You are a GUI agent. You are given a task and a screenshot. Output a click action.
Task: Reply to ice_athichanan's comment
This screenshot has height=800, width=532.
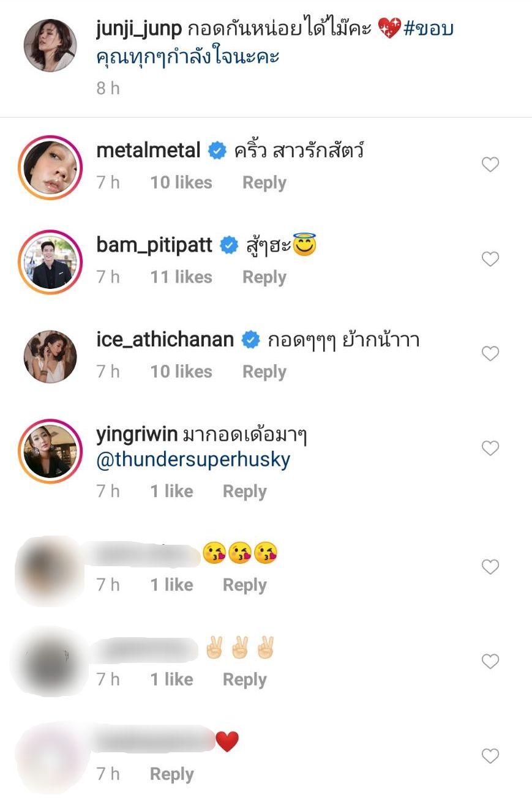click(264, 372)
